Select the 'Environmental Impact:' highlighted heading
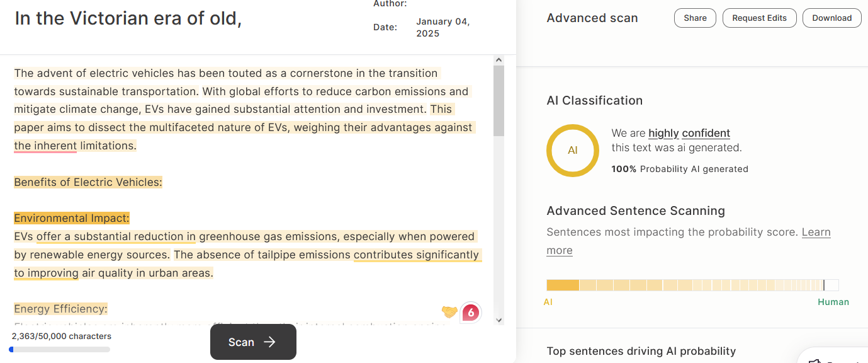Viewport: 868px width, 363px height. pos(72,218)
